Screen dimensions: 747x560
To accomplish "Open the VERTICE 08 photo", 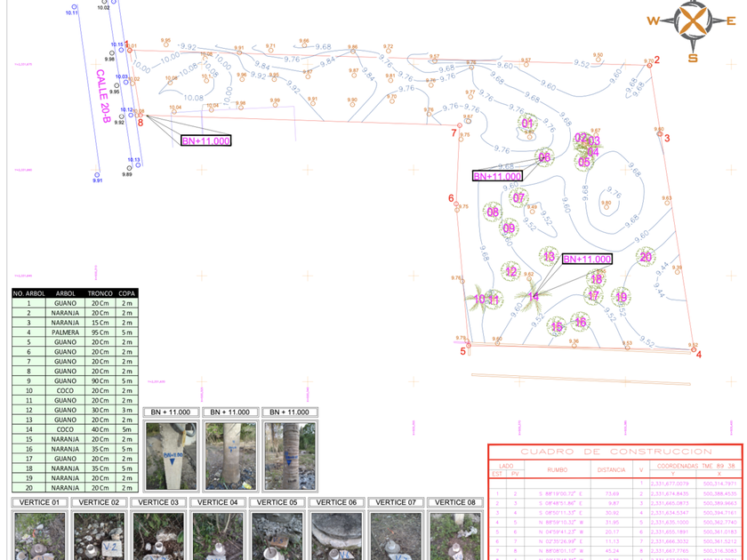I will [455, 536].
